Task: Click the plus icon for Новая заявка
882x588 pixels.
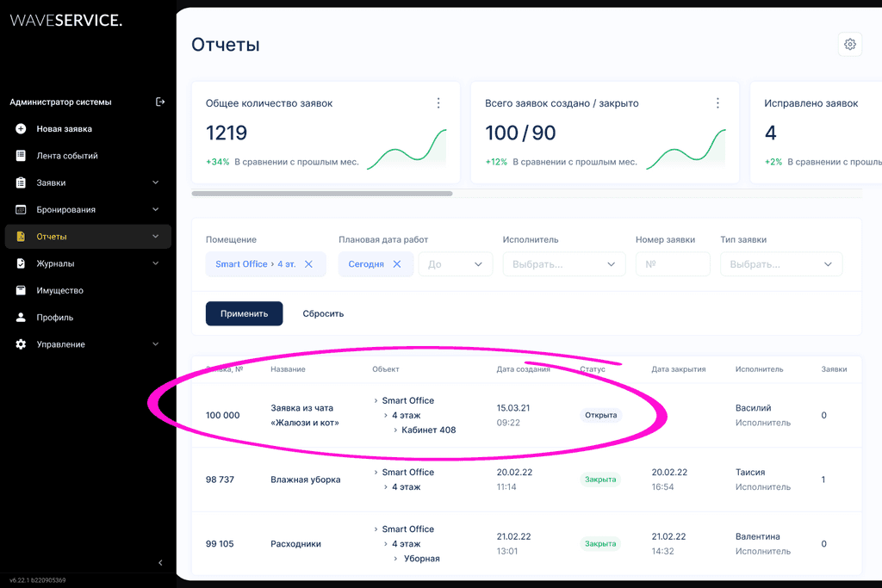Action: coord(21,129)
